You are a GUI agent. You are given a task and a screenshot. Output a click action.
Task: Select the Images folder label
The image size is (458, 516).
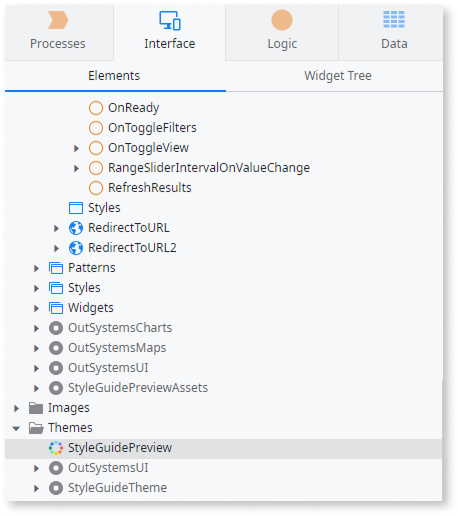tap(69, 408)
